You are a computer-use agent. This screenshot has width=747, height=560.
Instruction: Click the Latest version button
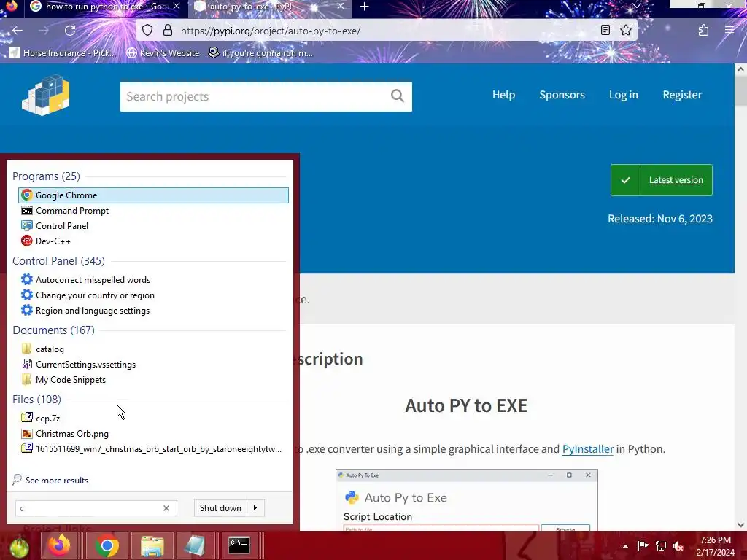[662, 180]
